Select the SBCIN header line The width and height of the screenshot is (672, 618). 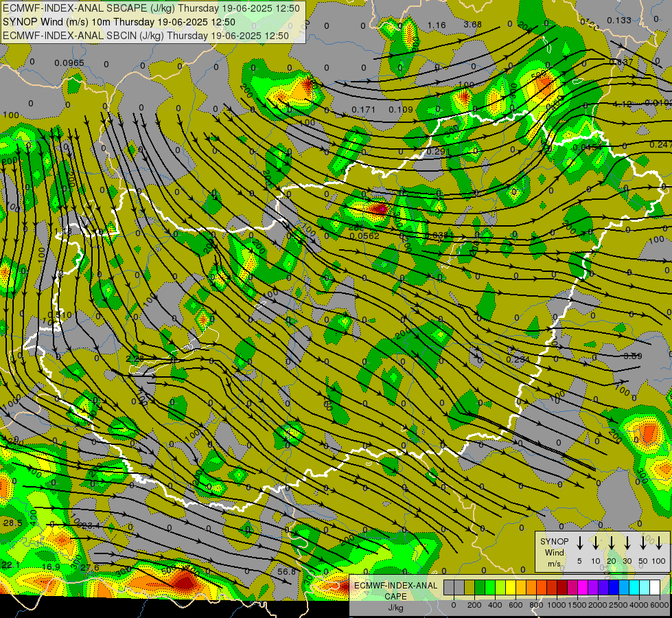[146, 36]
